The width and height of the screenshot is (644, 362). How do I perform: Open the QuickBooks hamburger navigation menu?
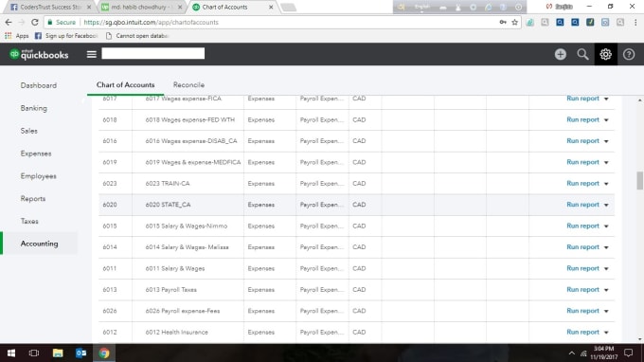pyautogui.click(x=92, y=54)
